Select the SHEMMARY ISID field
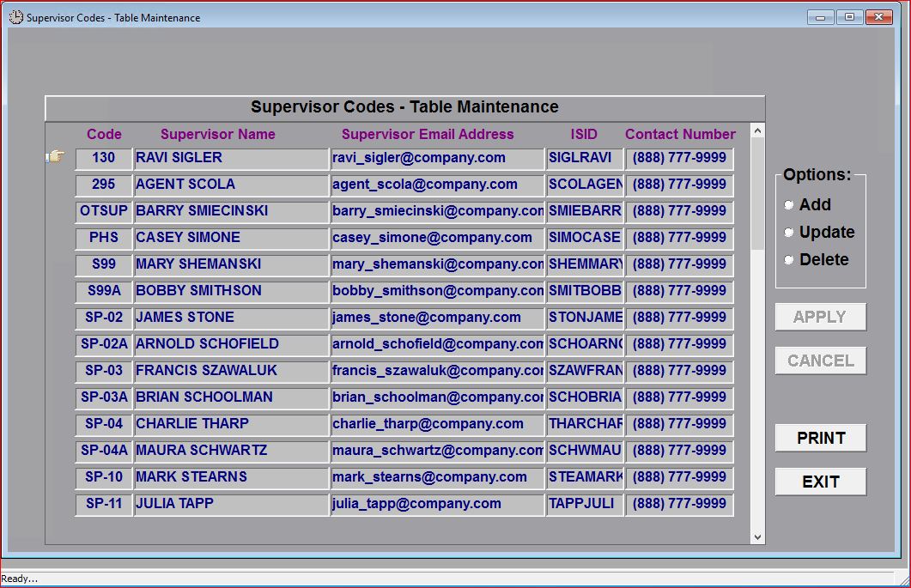 pos(585,264)
